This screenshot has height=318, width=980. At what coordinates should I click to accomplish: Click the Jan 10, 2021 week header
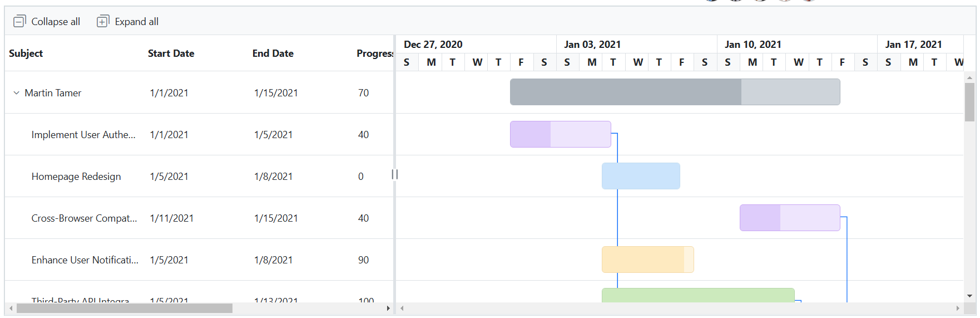click(753, 45)
